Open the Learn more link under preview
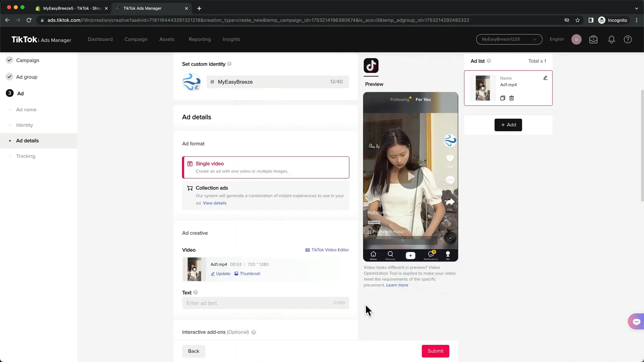Viewport: 644px width, 362px height. click(397, 285)
